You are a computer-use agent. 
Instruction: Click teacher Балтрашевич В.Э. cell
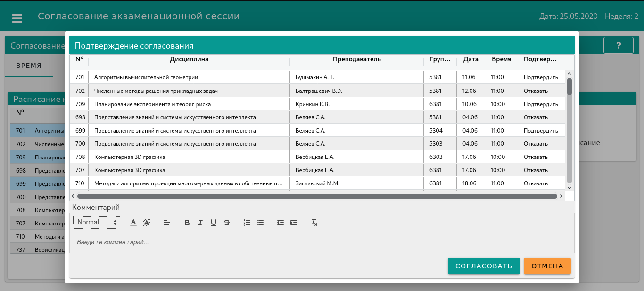[357, 91]
